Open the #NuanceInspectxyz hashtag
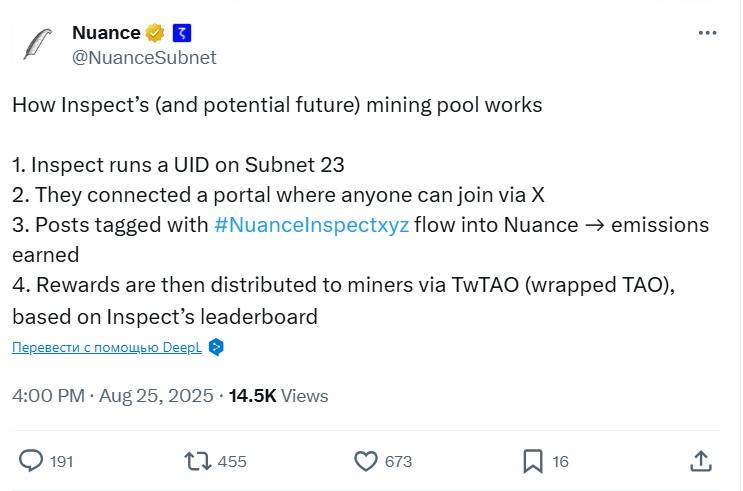The image size is (743, 491). point(311,225)
